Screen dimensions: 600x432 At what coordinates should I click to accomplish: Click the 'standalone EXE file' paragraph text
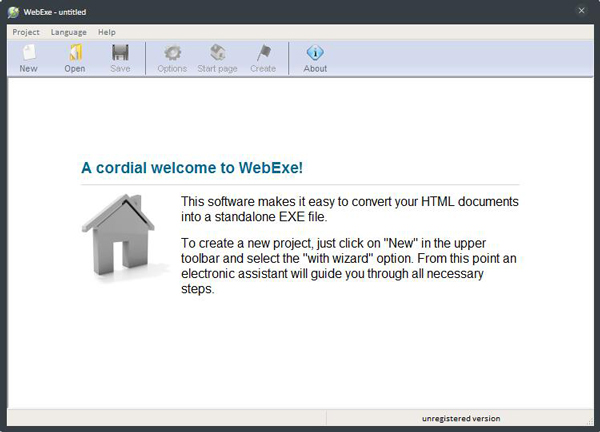[271, 217]
